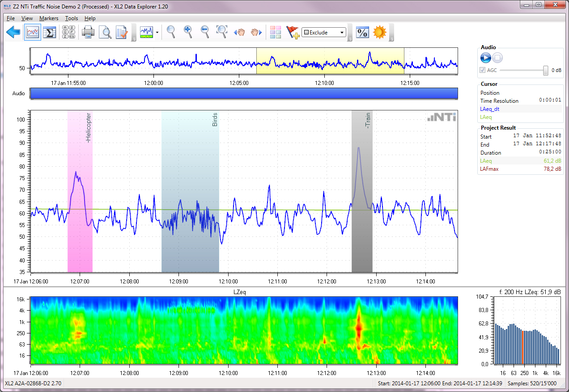
Task: Open the Tools menu
Action: 71,18
